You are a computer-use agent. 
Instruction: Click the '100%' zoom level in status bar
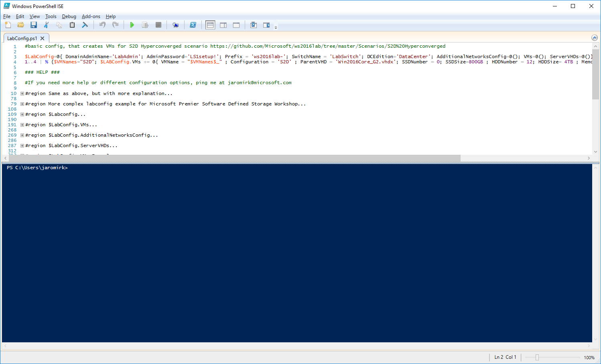(x=589, y=358)
